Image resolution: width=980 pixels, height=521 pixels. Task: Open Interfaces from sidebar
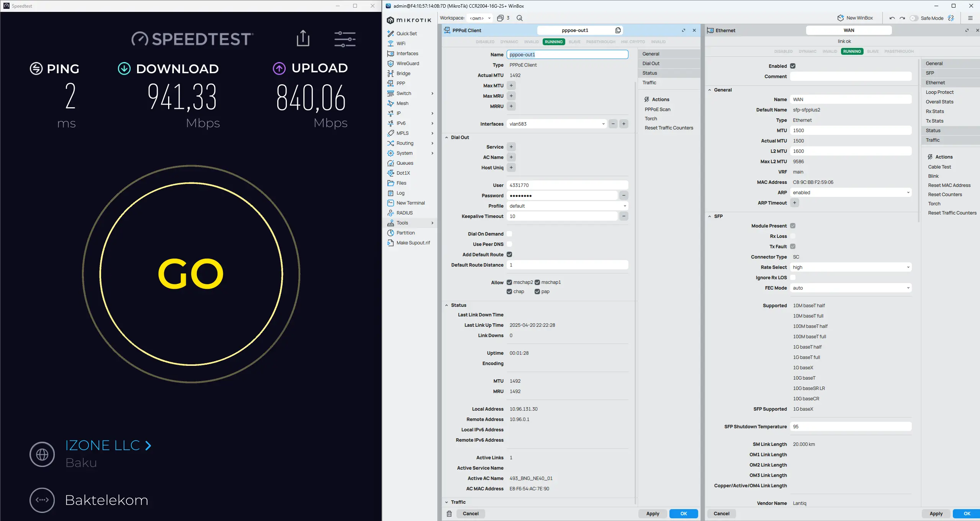pyautogui.click(x=407, y=53)
